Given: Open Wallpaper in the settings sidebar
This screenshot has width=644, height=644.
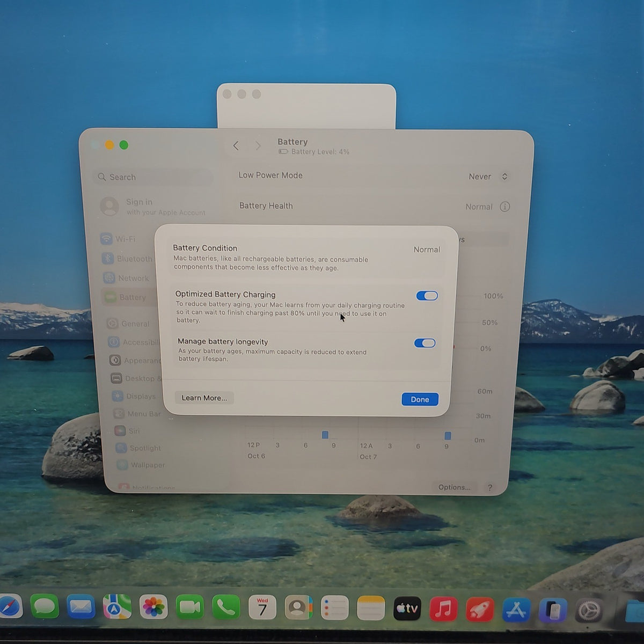Looking at the screenshot, I should click(x=141, y=465).
